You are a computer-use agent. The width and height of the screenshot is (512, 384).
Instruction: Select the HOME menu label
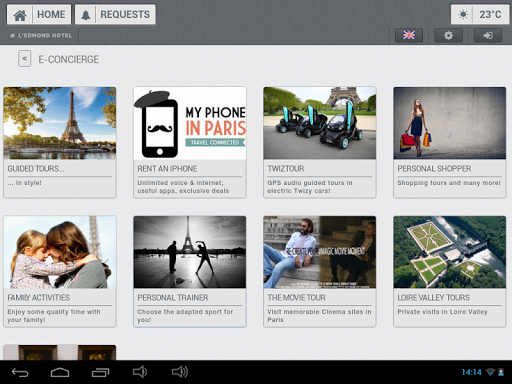tap(51, 15)
